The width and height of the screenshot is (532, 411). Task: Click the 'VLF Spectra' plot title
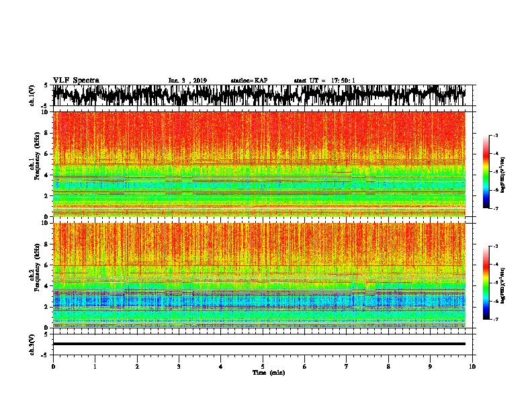[76, 81]
